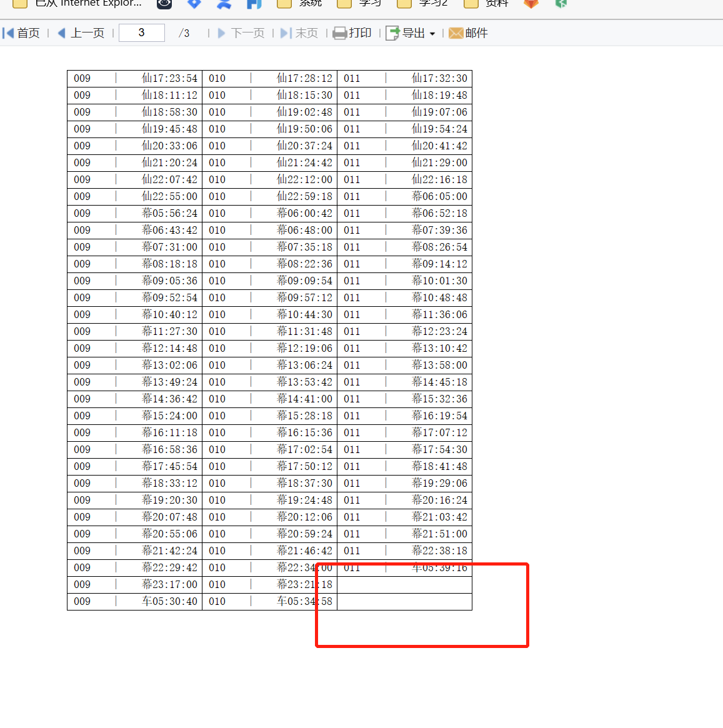Select the cell 蓦19:20:30

coord(169,500)
